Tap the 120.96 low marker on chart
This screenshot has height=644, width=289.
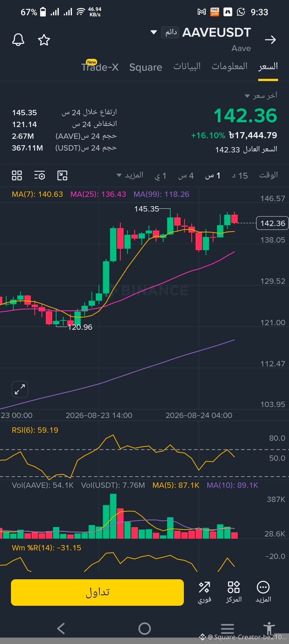pos(80,327)
